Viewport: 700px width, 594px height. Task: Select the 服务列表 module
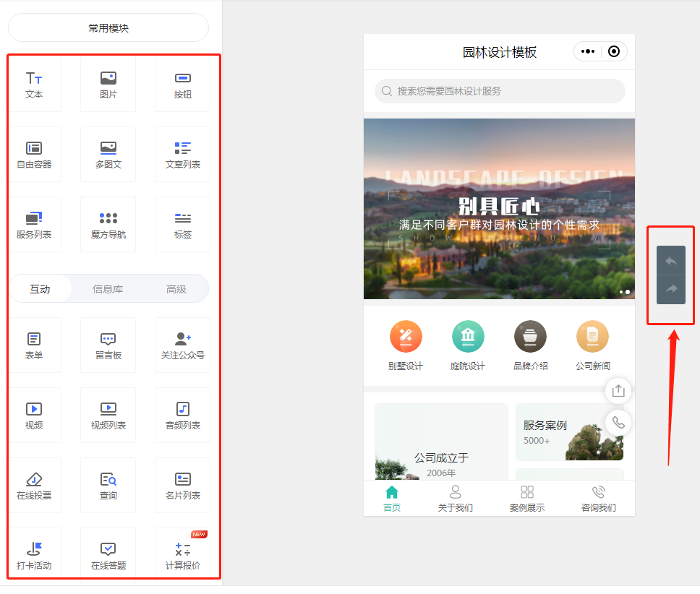click(34, 224)
